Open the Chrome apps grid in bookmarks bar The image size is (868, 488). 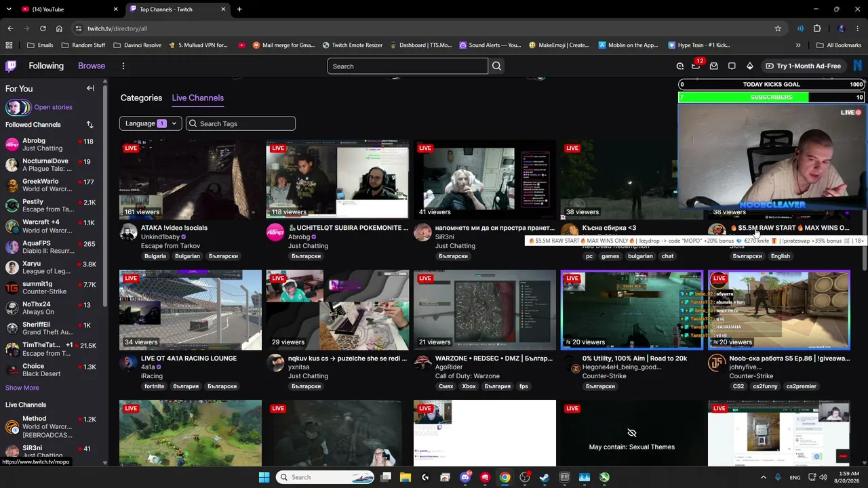(9, 45)
